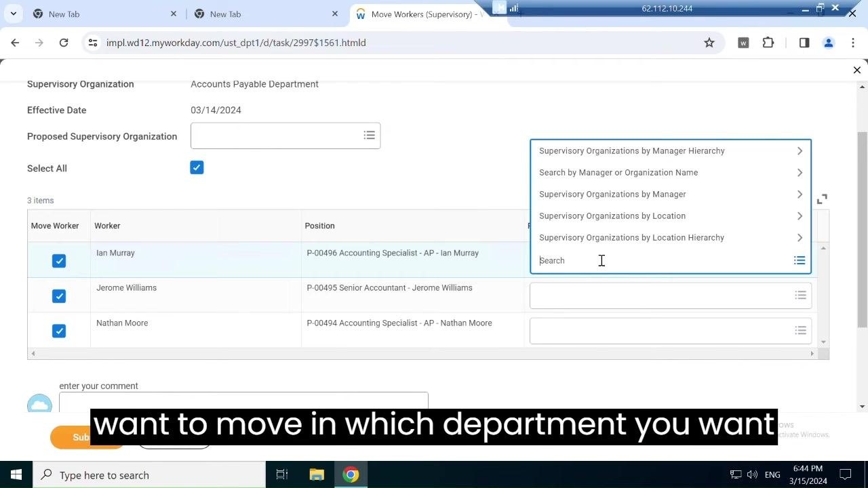The image size is (868, 488).
Task: Open Task View on the taskbar
Action: tap(282, 474)
